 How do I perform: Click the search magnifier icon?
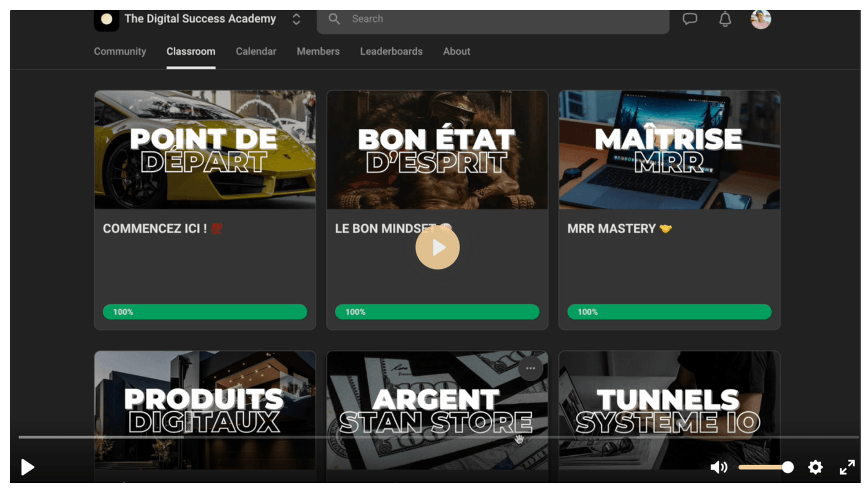[x=334, y=19]
